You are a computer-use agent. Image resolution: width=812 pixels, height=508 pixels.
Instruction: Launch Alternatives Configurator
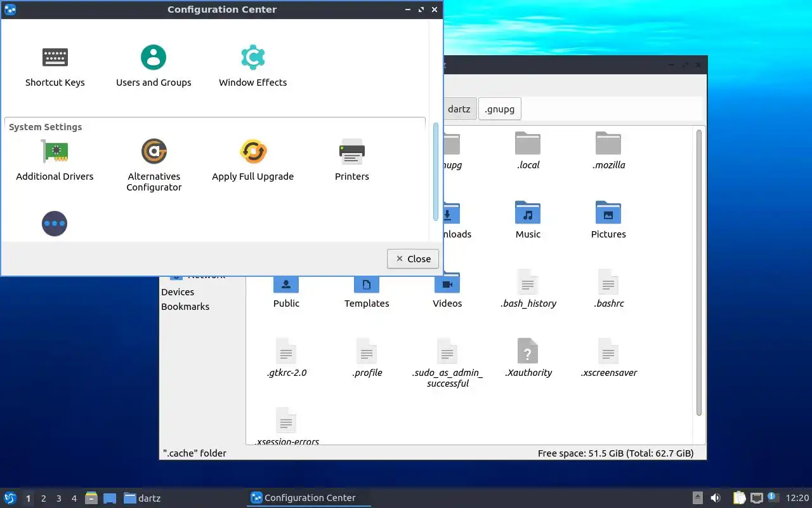coord(154,165)
